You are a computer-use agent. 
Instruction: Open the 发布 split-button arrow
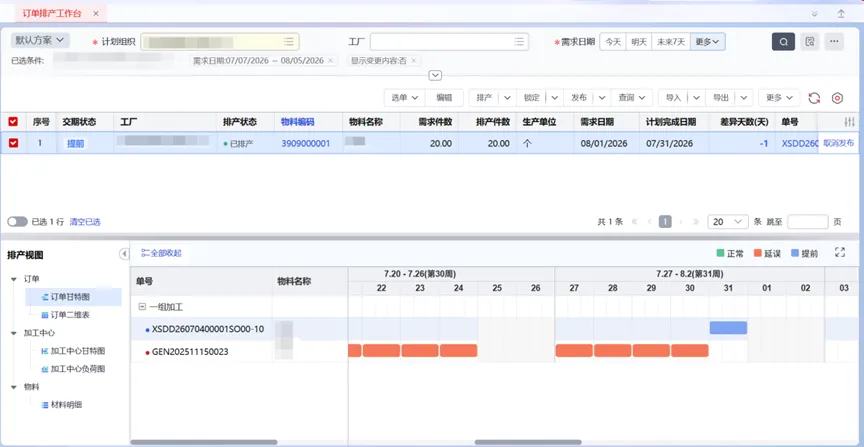[602, 98]
